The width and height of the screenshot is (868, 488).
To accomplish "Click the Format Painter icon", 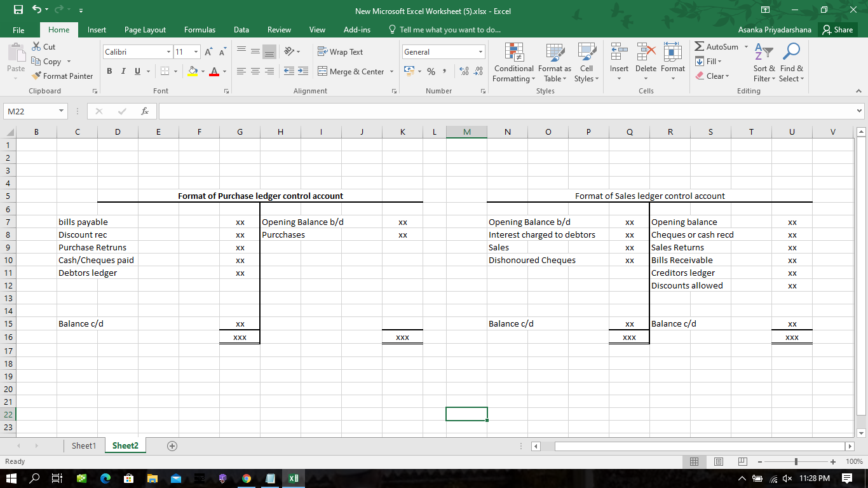I will tap(37, 76).
